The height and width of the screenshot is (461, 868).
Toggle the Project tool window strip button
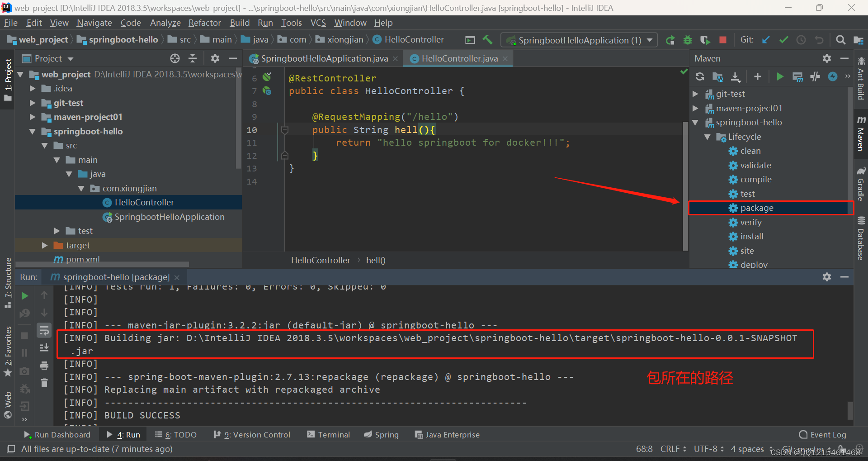pos(8,80)
